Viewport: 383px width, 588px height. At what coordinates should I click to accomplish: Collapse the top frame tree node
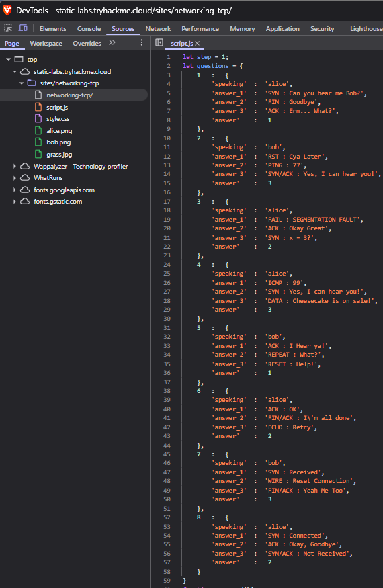8,60
